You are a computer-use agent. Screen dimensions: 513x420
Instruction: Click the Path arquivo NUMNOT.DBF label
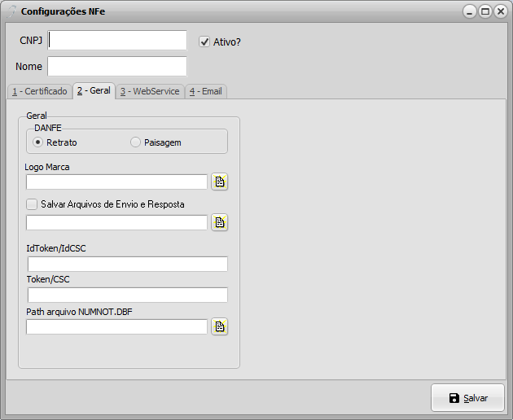click(79, 312)
